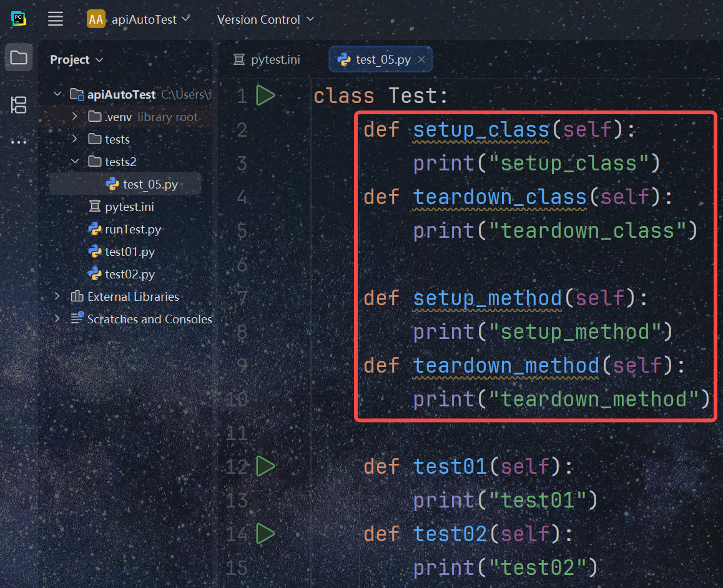Viewport: 723px width, 588px height.
Task: Open the Project view mode dropdown
Action: pos(77,60)
